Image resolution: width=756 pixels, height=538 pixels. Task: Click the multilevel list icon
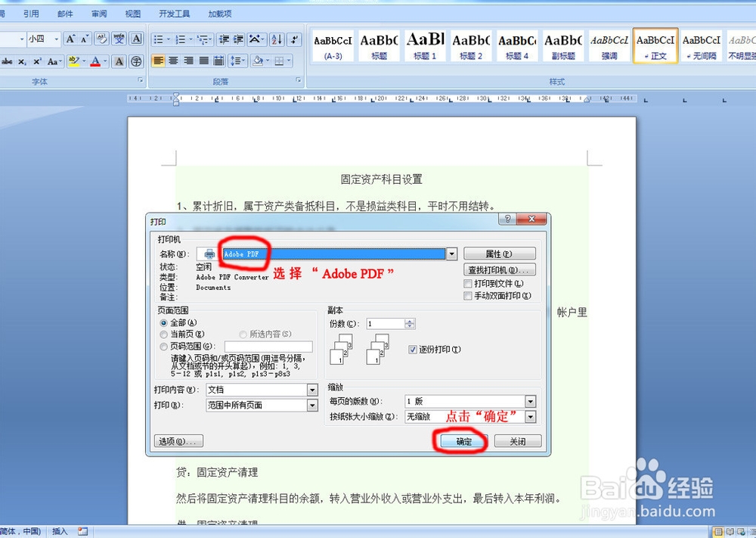click(x=203, y=39)
